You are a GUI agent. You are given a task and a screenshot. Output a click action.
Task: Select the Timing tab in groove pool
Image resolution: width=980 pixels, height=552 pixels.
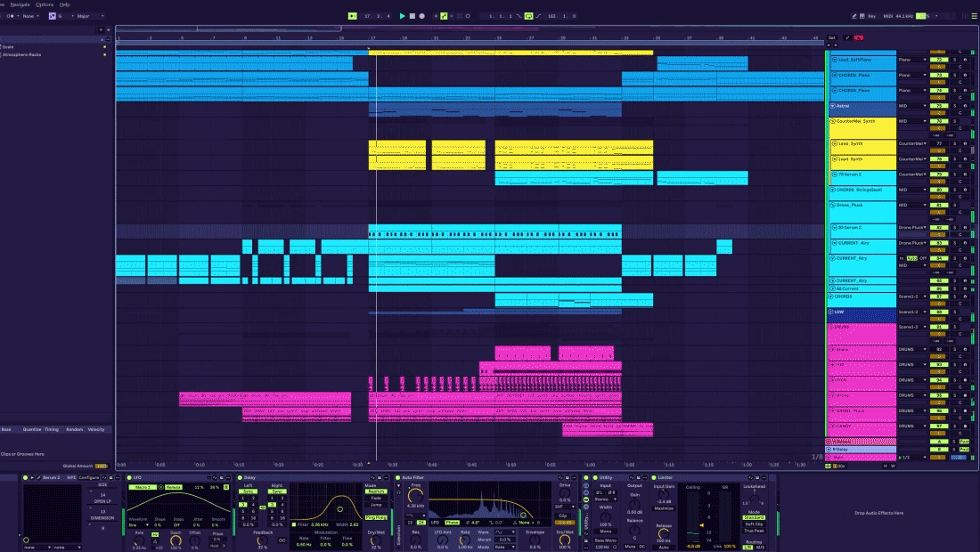coord(52,429)
